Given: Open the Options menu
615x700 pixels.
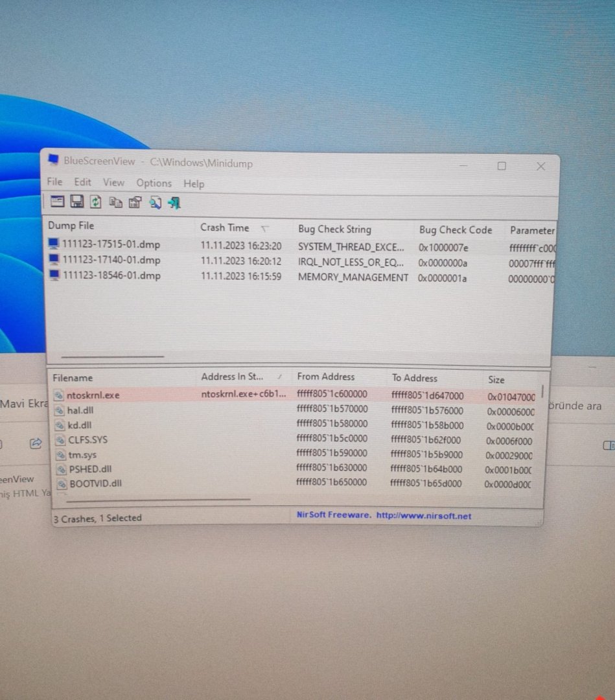Looking at the screenshot, I should tap(154, 183).
